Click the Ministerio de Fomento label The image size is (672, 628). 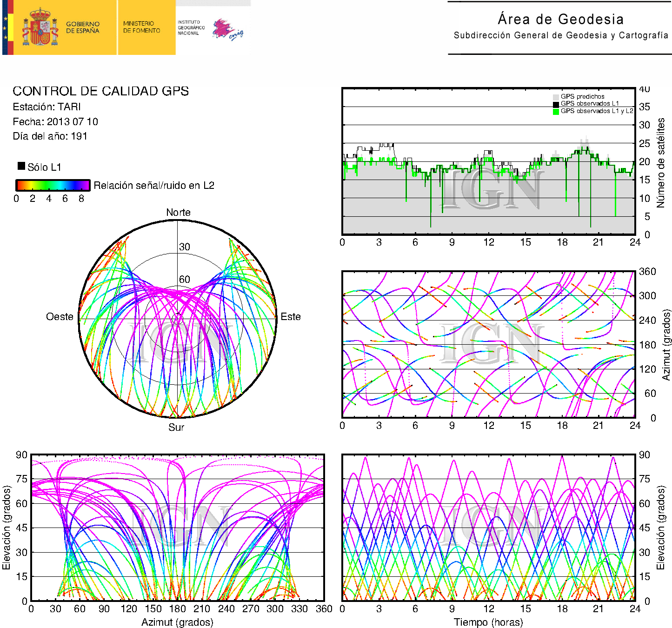(141, 27)
